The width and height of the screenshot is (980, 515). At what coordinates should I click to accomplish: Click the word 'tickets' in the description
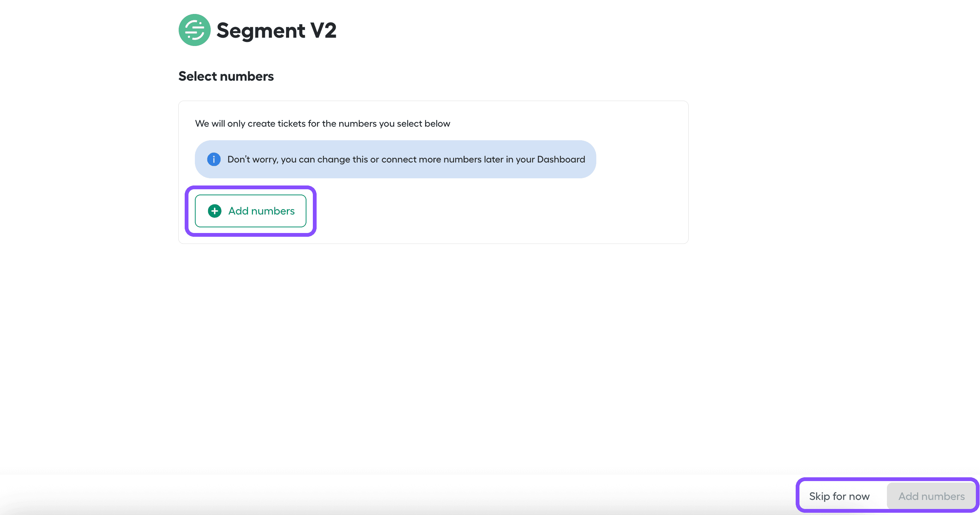point(291,124)
